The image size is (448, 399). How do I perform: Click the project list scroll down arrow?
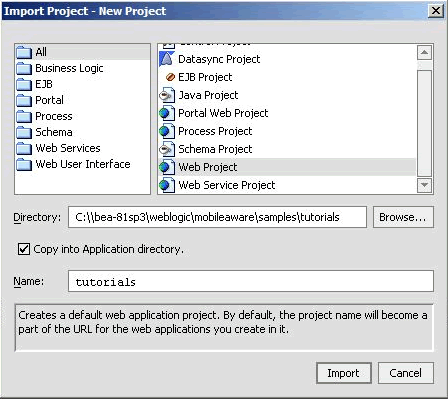click(424, 185)
